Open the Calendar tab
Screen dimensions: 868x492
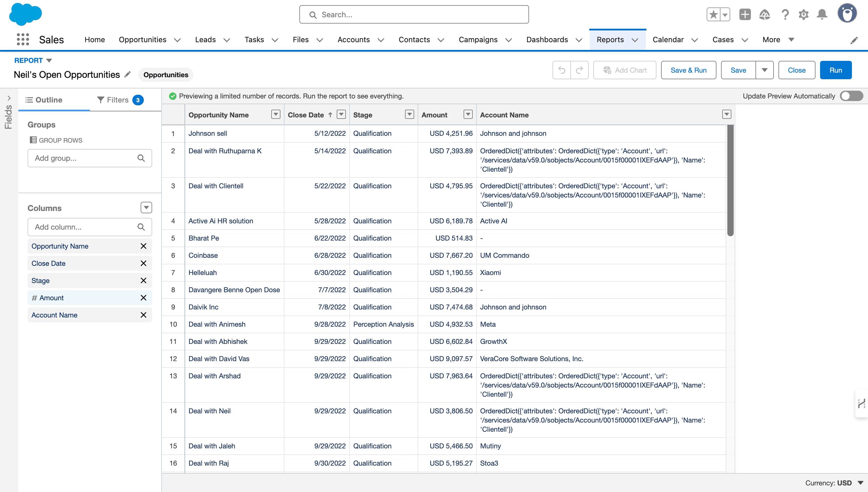[668, 40]
